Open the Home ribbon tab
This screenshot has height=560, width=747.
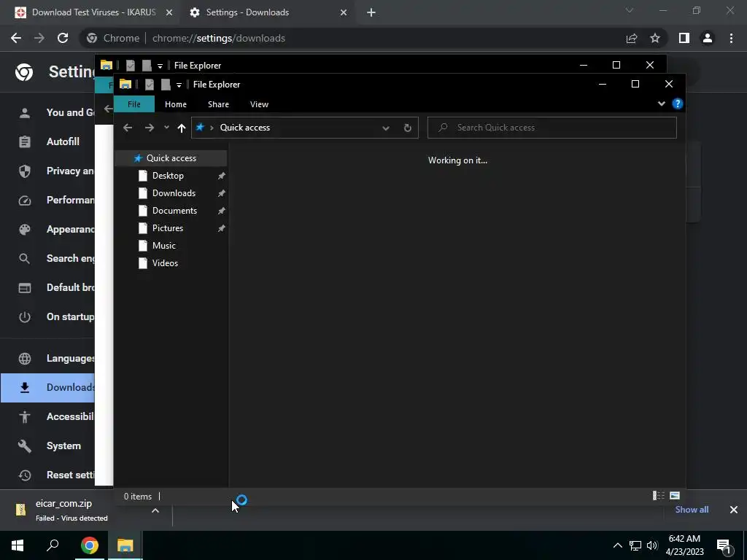[176, 104]
